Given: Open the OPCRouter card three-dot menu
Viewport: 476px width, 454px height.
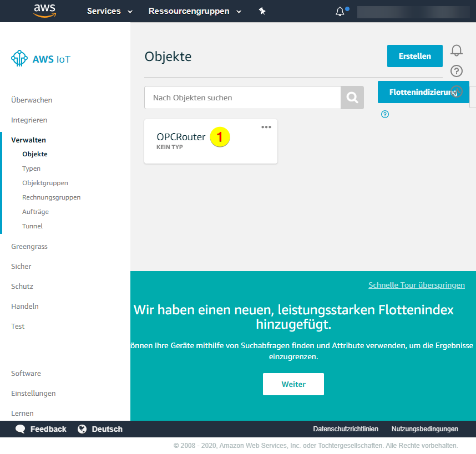Looking at the screenshot, I should [266, 127].
